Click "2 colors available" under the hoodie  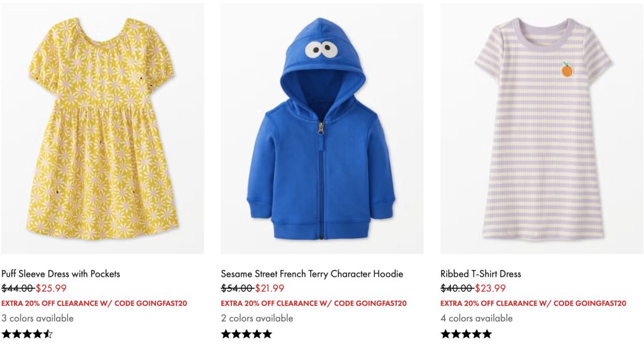pos(257,318)
